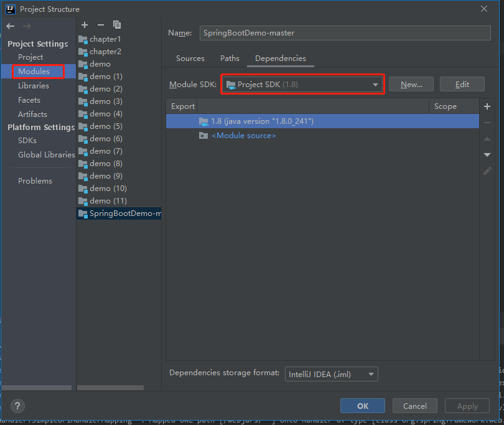Click the Export column header
Viewport: 504px width, 425px height.
click(x=183, y=106)
